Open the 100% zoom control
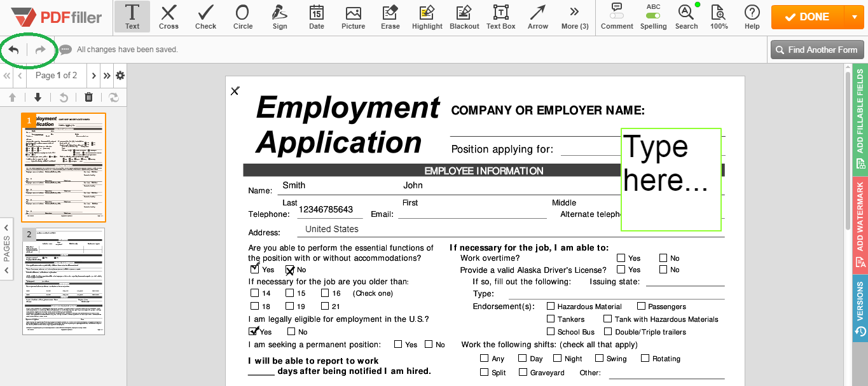The width and height of the screenshot is (868, 386). click(x=719, y=17)
